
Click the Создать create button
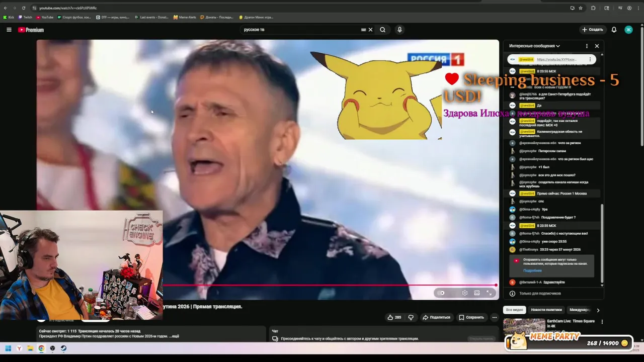click(592, 30)
